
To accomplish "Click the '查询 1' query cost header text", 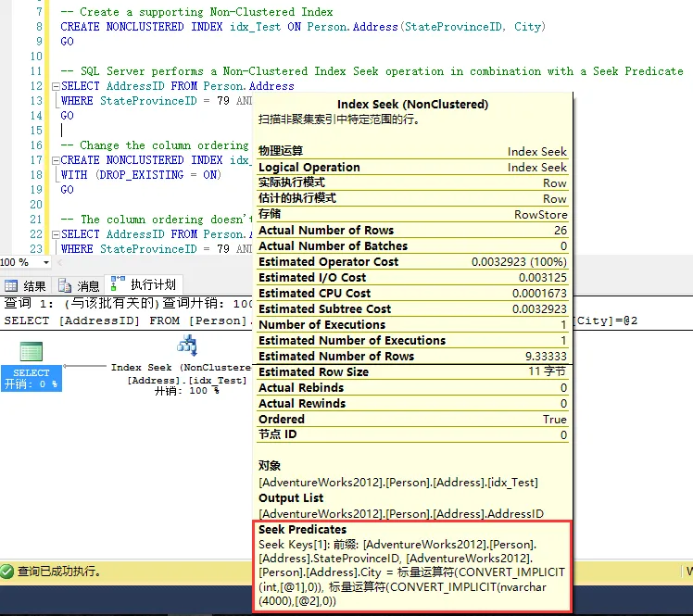I will 29,304.
